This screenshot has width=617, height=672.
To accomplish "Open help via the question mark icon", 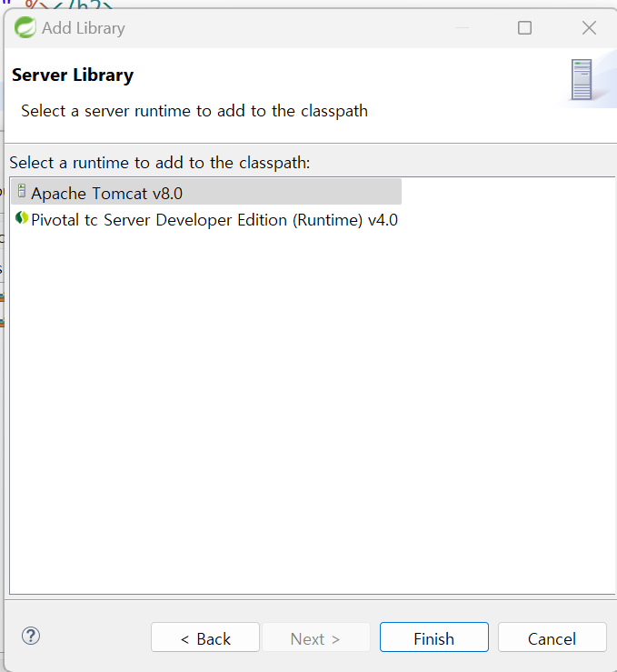I will (31, 636).
